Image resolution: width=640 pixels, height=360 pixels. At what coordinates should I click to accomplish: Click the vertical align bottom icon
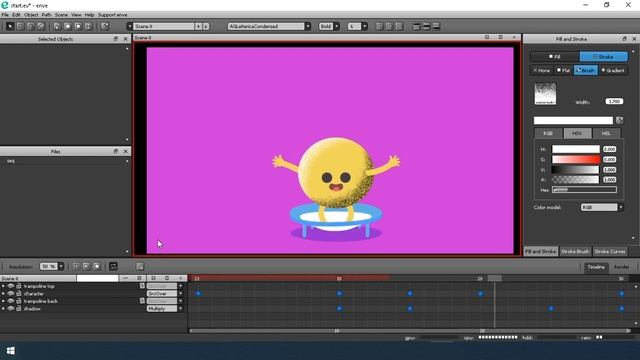(436, 26)
